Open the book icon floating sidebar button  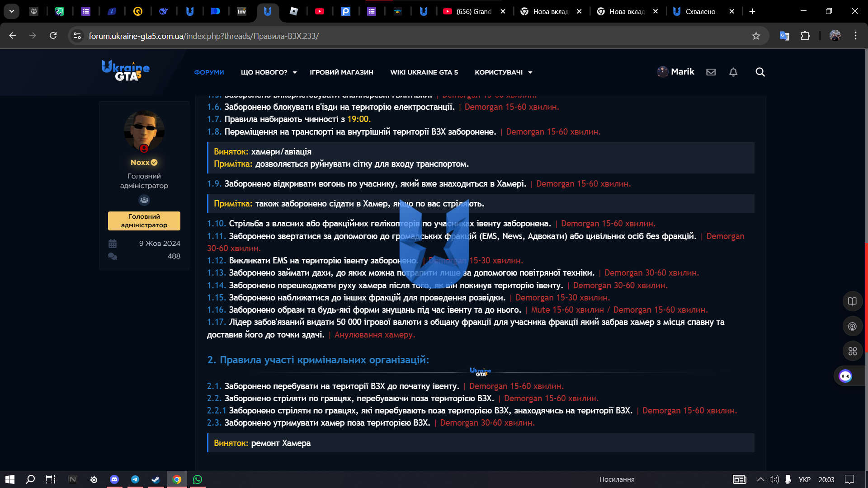coord(852,301)
